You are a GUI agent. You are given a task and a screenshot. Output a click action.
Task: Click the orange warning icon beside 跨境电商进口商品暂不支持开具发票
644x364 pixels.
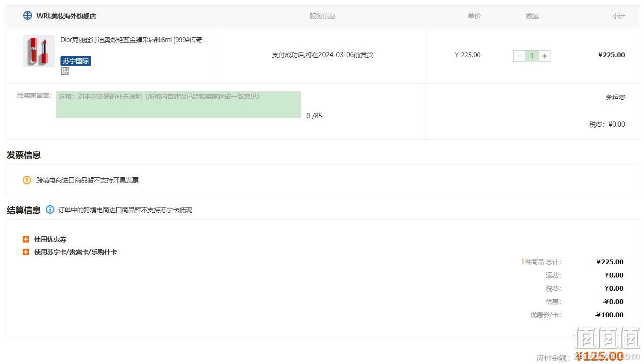(x=27, y=180)
